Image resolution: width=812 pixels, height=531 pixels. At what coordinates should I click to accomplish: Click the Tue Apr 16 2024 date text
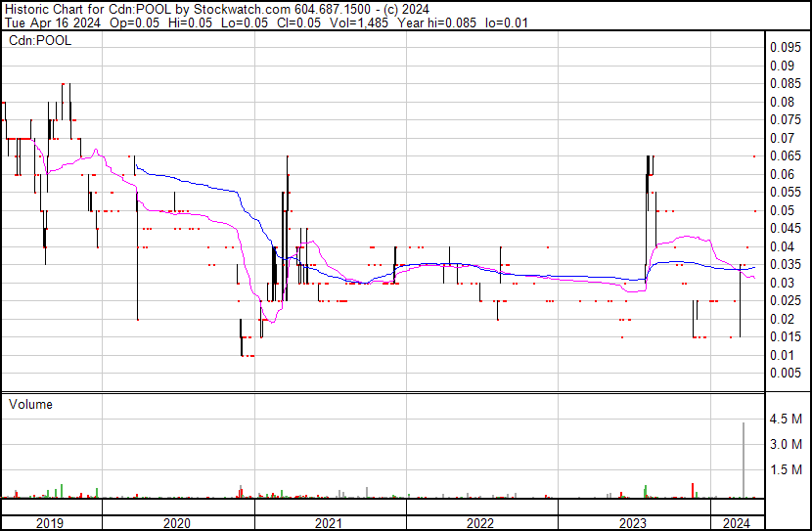53,23
